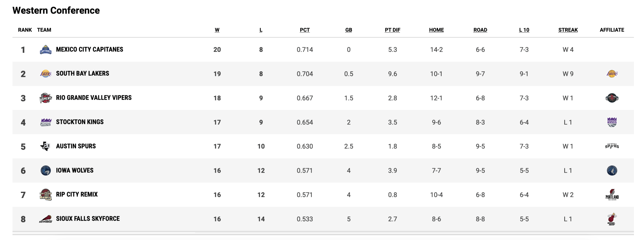Viewport: 644px width, 240px height.
Task: Open the Miami Heat affiliate logo
Action: pyautogui.click(x=612, y=219)
